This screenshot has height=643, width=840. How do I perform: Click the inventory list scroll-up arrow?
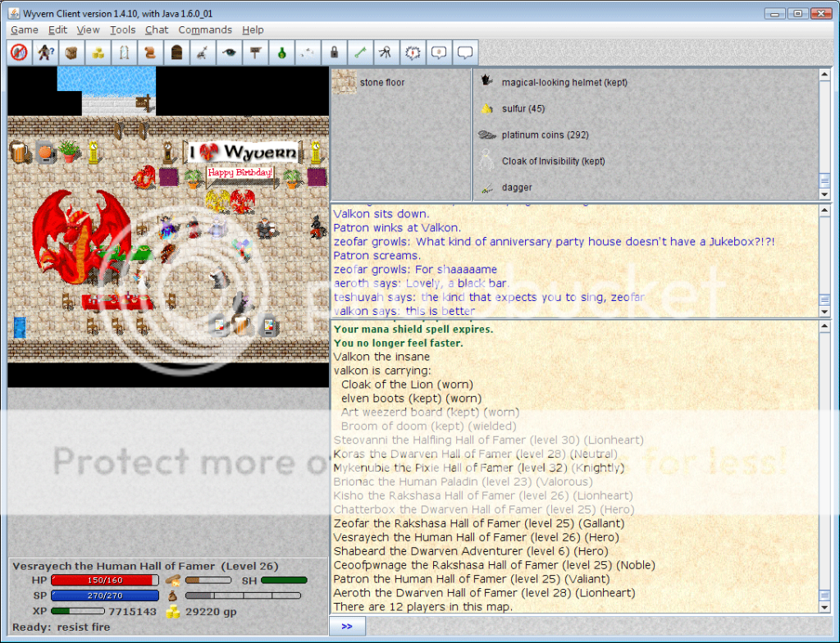pos(824,75)
